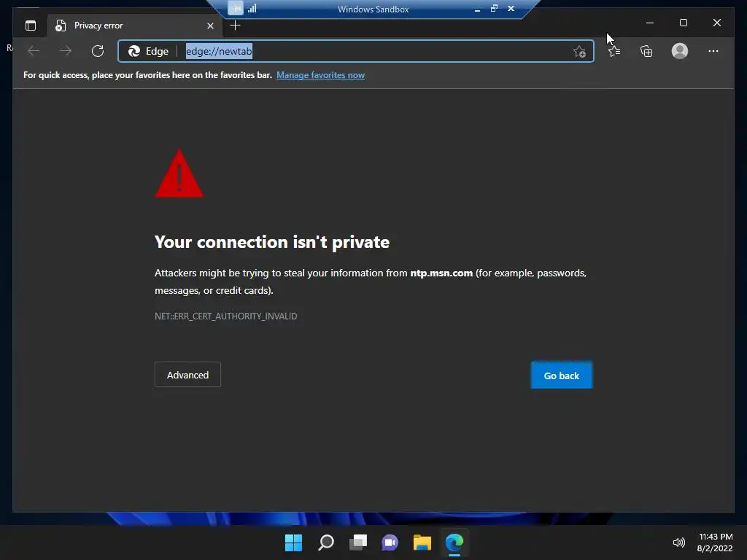The image size is (747, 560).
Task: Close the Windows Sandbox connection bar
Action: pos(511,9)
